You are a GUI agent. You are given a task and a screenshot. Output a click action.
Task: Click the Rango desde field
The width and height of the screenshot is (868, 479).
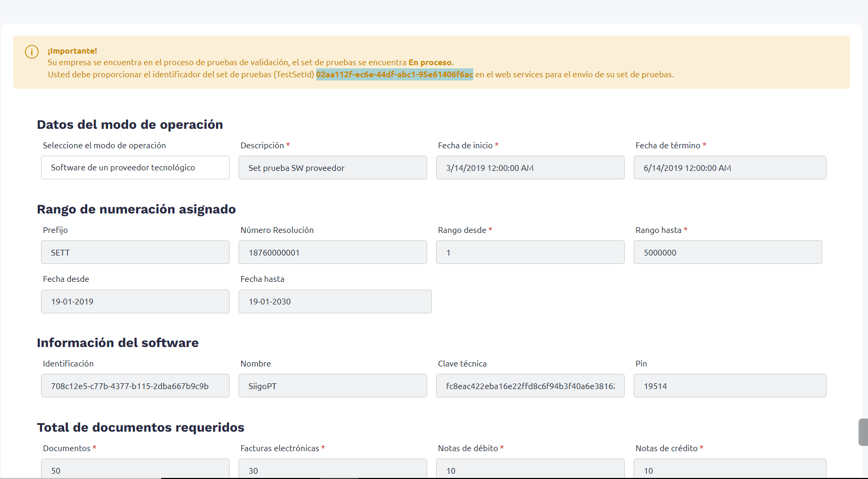coord(530,252)
